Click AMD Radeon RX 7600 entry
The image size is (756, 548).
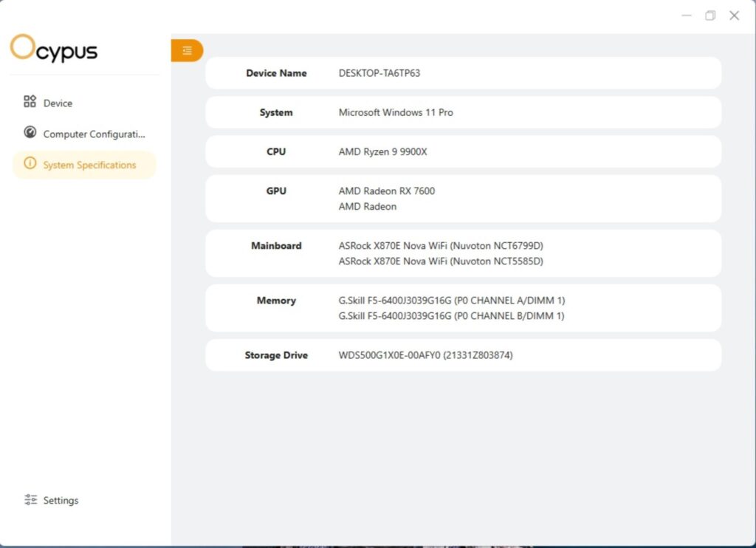[x=387, y=191]
